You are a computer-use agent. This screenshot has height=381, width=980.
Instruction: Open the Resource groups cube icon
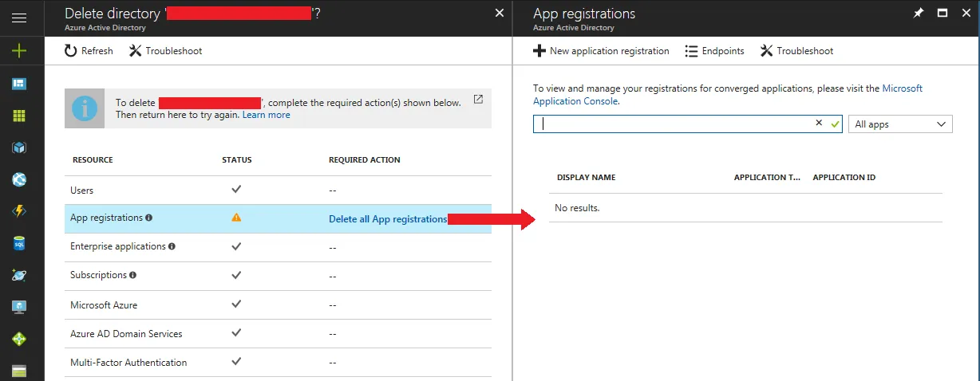[x=19, y=147]
